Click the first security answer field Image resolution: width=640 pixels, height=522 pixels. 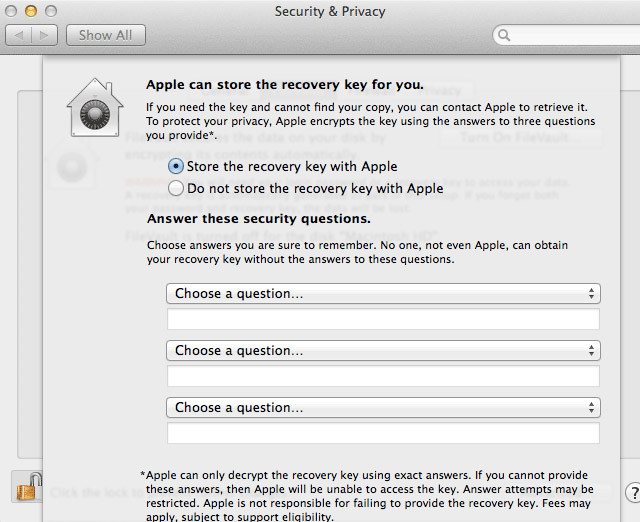click(x=383, y=319)
